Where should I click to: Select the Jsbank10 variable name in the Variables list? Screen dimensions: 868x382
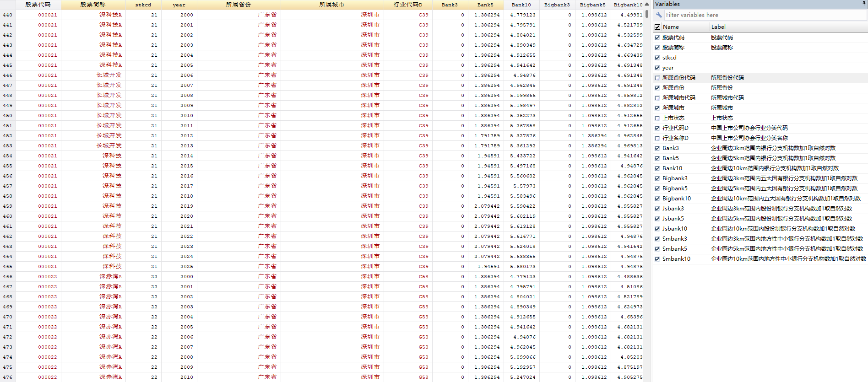(675, 229)
